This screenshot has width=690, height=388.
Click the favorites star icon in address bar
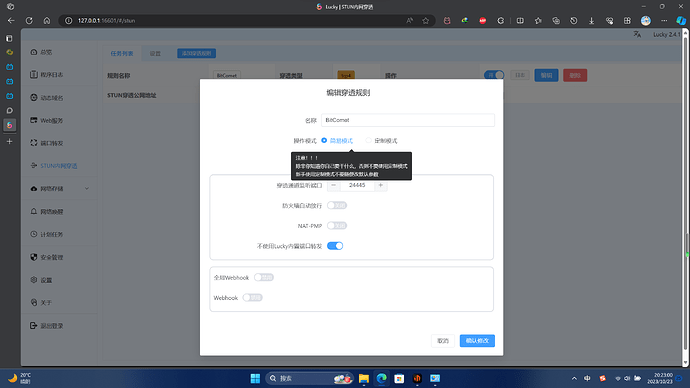coord(426,20)
